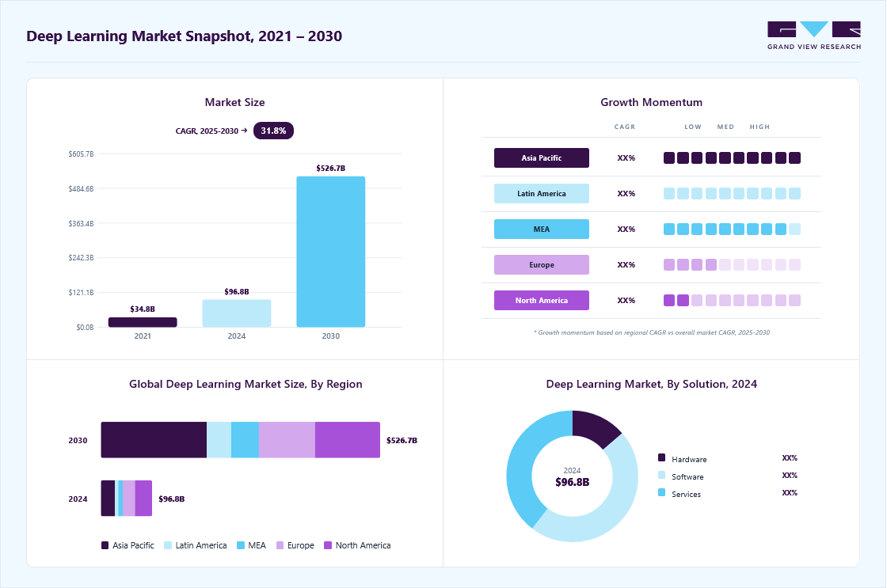Click the Europe legend color swatch
The width and height of the screenshot is (887, 588).
(x=280, y=545)
